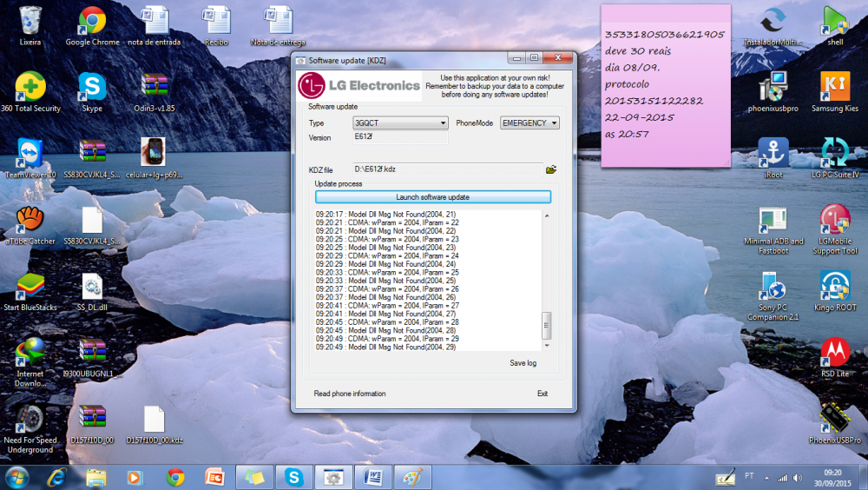The width and height of the screenshot is (868, 490).
Task: Expand the PhoneMode EMERGENCY dropdown
Action: [x=529, y=123]
